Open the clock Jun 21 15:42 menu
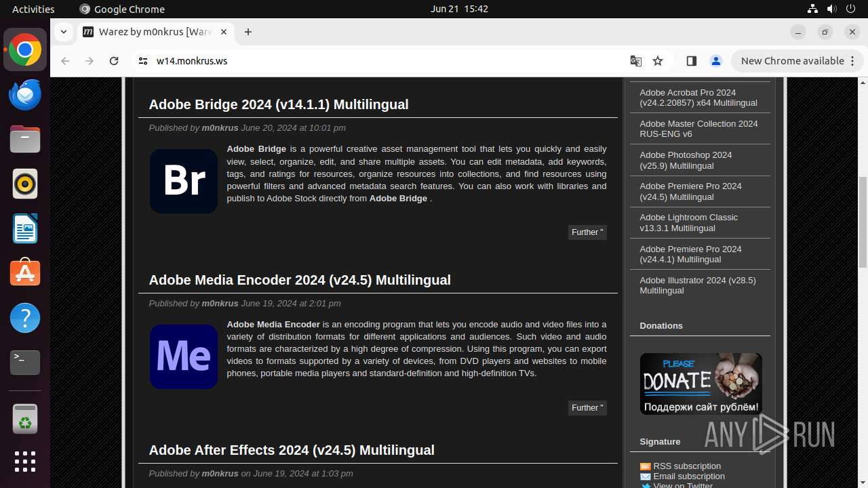This screenshot has width=868, height=488. pos(459,9)
